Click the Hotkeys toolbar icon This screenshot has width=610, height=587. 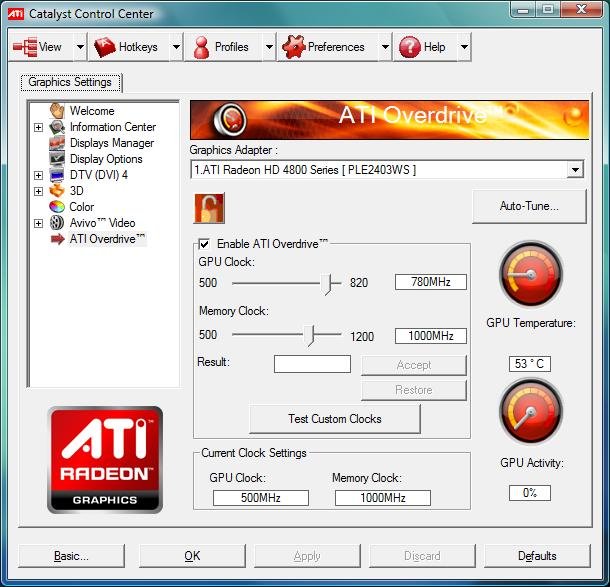(104, 47)
